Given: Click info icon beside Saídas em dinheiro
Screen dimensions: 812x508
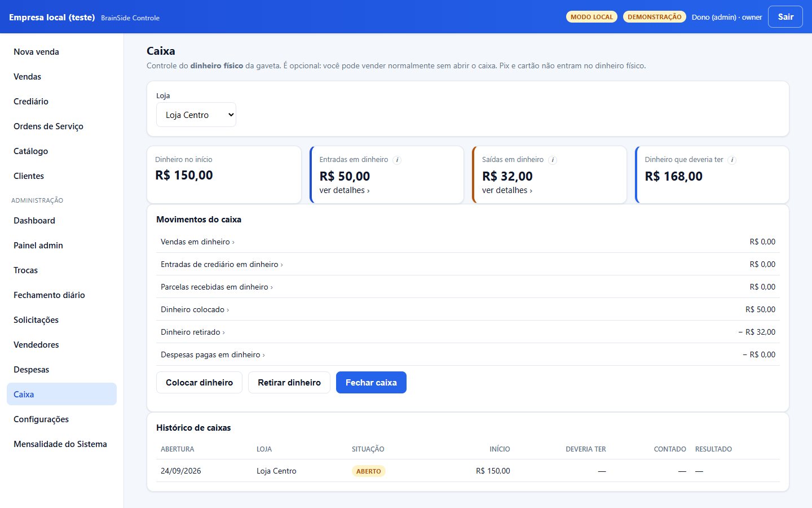Looking at the screenshot, I should pos(553,160).
